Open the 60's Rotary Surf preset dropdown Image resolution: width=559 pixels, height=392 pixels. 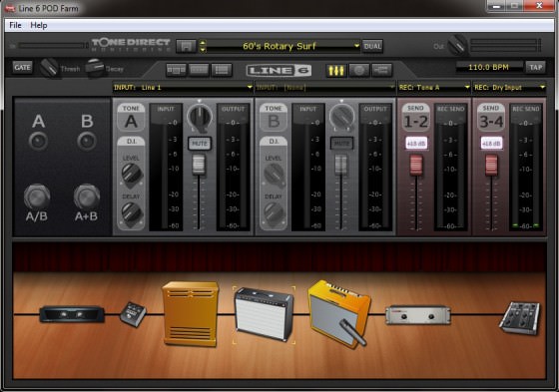click(283, 46)
